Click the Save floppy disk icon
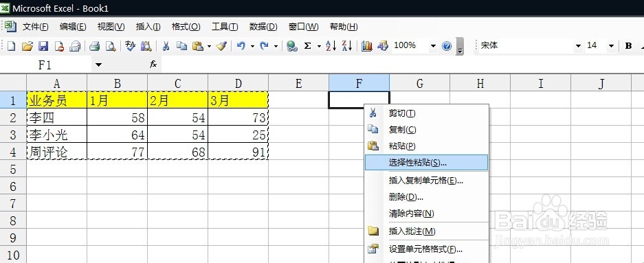This screenshot has width=644, height=263. (x=43, y=47)
